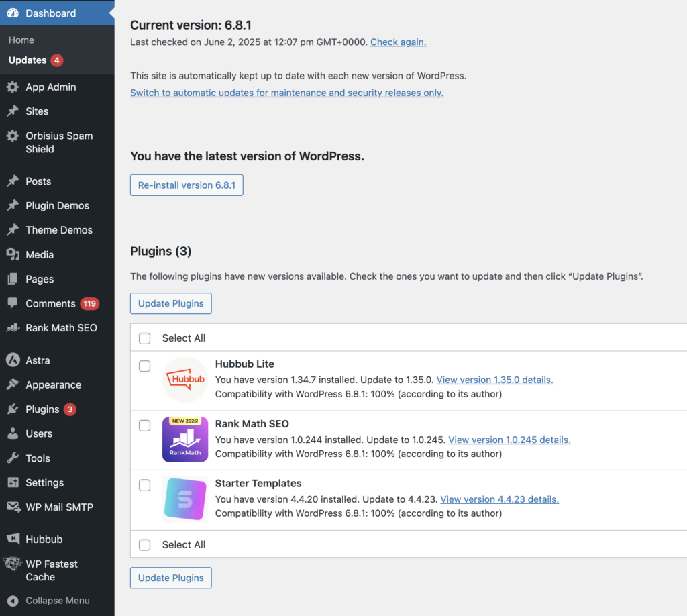
Task: Check the Hubbub Lite plugin checkbox
Action: click(144, 366)
